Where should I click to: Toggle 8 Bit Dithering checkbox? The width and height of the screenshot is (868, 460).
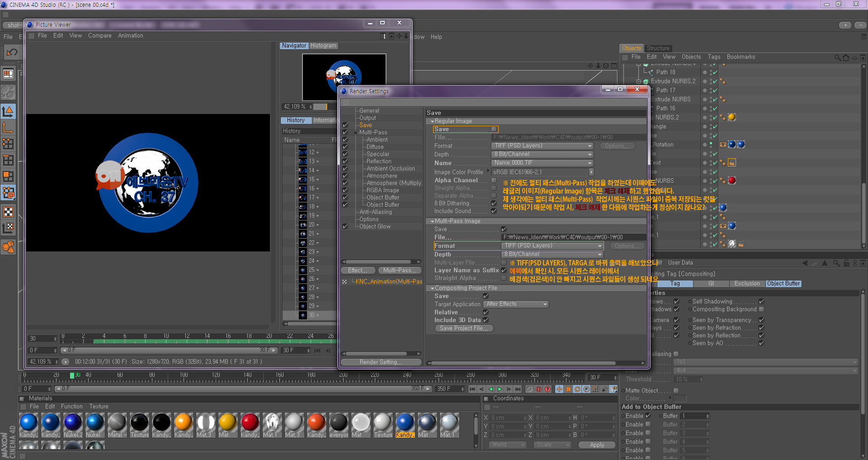(x=494, y=204)
